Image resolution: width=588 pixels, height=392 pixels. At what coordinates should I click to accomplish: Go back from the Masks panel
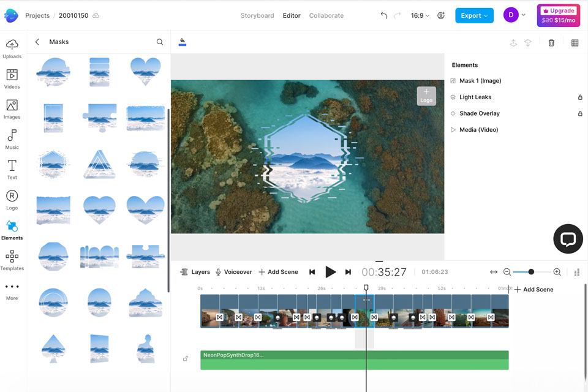[x=37, y=42]
